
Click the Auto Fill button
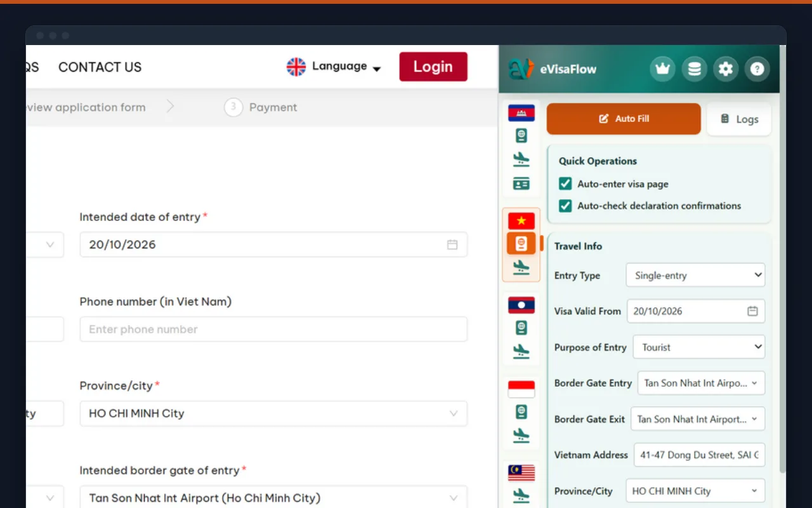pos(624,119)
